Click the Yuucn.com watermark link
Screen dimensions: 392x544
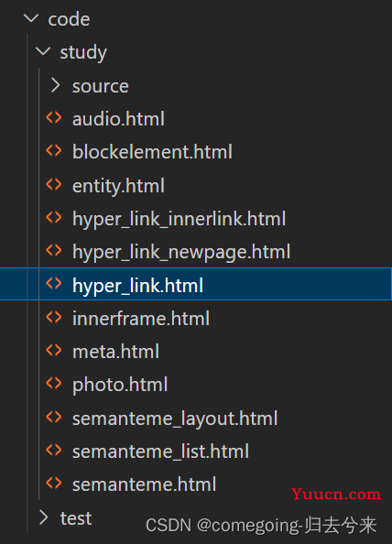[336, 494]
